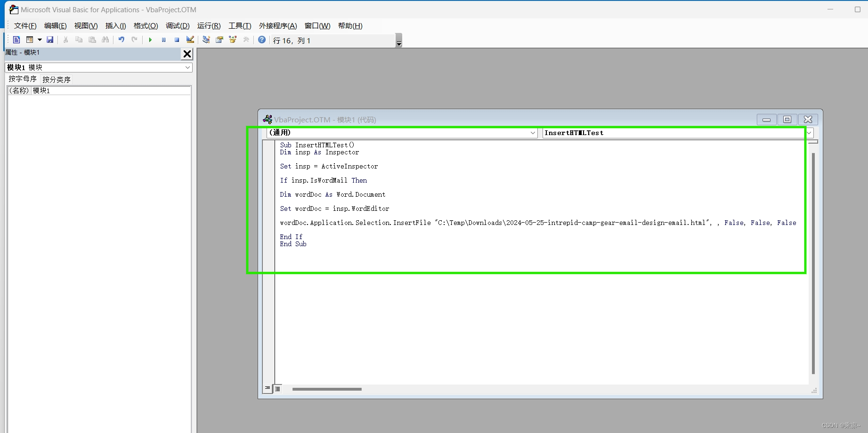Click the 模块1 name value field
Viewport: 868px width, 433px height.
click(111, 90)
